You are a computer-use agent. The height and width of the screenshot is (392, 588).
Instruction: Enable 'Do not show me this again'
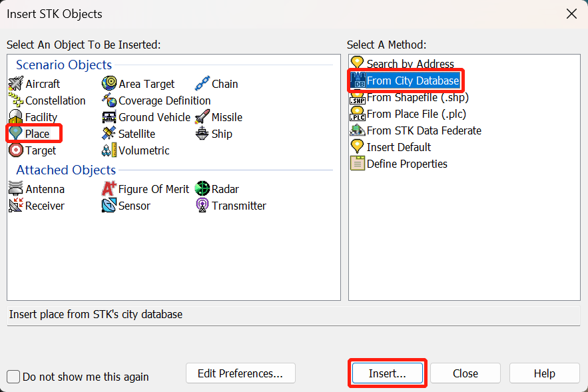14,377
